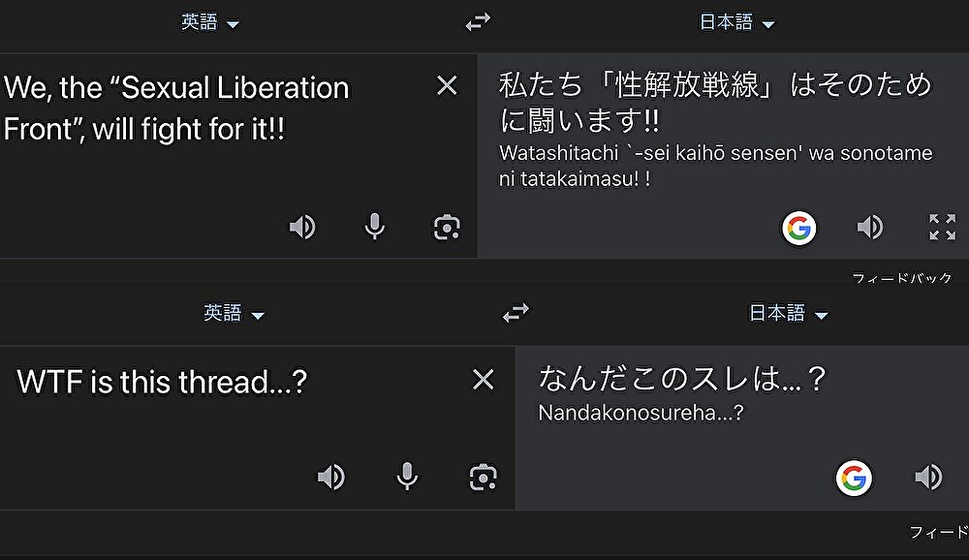The height and width of the screenshot is (560, 969).
Task: Activate microphone in the bottom translator
Action: pyautogui.click(x=407, y=477)
